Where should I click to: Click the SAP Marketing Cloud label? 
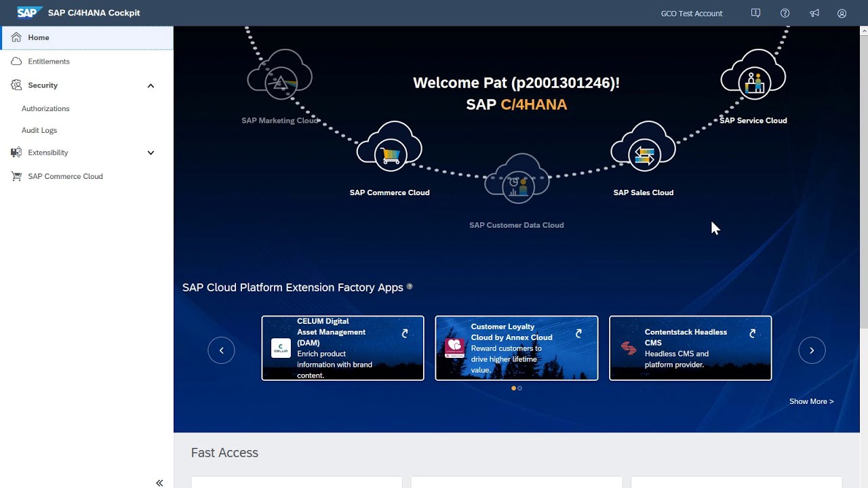(x=280, y=121)
